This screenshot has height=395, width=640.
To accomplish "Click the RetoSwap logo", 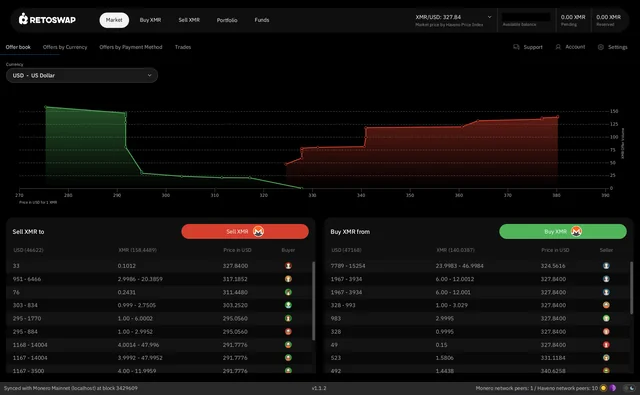I will 47,19.
